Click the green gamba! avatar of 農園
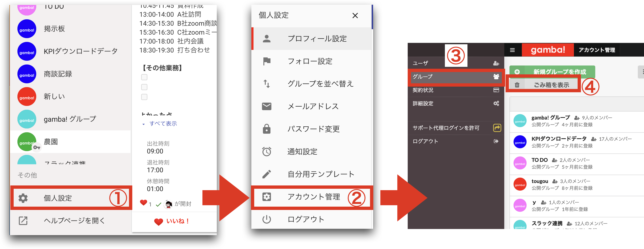This screenshot has width=644, height=249. point(27,141)
